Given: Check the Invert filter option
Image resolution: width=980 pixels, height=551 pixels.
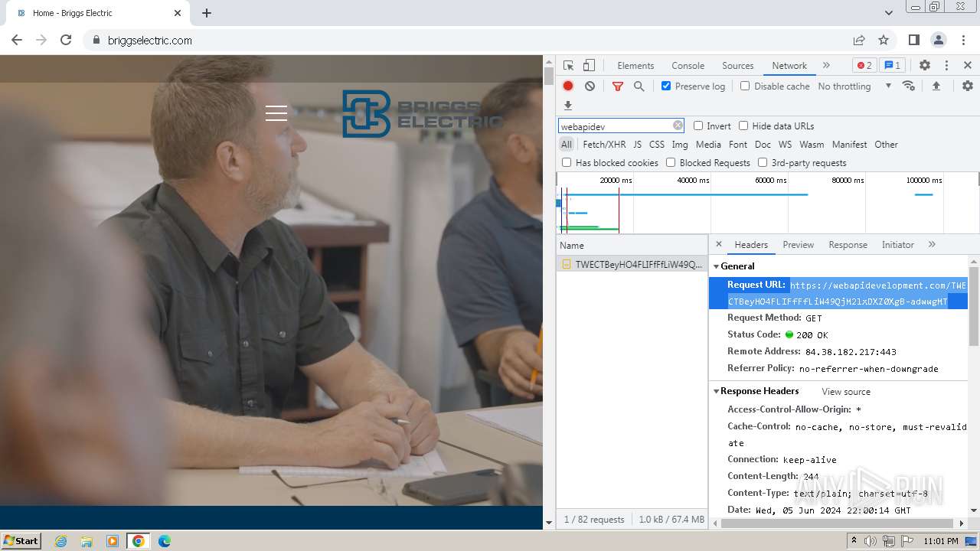Looking at the screenshot, I should click(698, 126).
